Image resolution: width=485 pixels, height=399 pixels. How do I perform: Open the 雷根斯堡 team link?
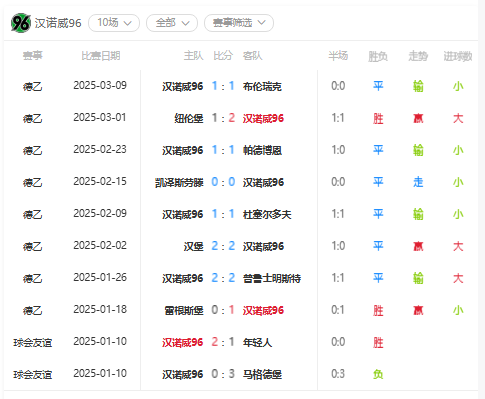click(184, 310)
